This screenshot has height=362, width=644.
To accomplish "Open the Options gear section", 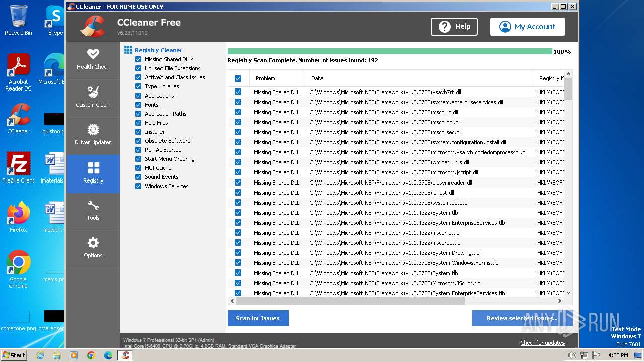I will pyautogui.click(x=93, y=249).
